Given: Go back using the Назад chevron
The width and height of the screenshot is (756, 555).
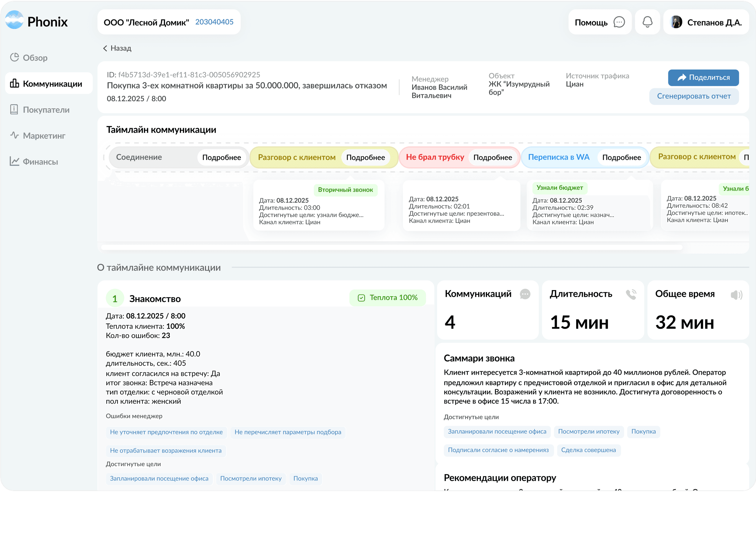Looking at the screenshot, I should point(105,48).
